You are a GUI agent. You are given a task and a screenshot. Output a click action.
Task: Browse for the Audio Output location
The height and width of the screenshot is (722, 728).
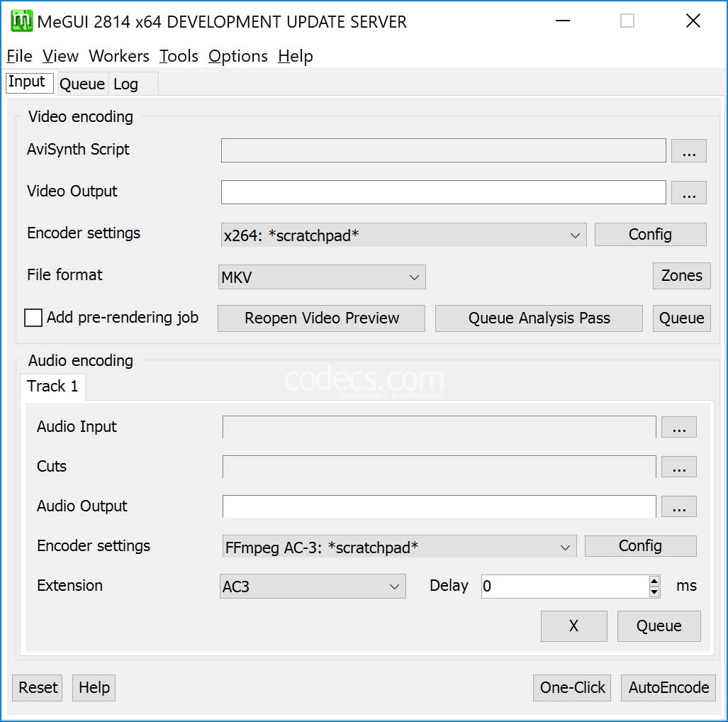pyautogui.click(x=679, y=506)
